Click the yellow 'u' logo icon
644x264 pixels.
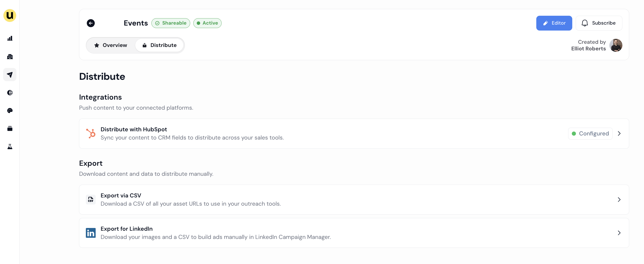point(10,16)
